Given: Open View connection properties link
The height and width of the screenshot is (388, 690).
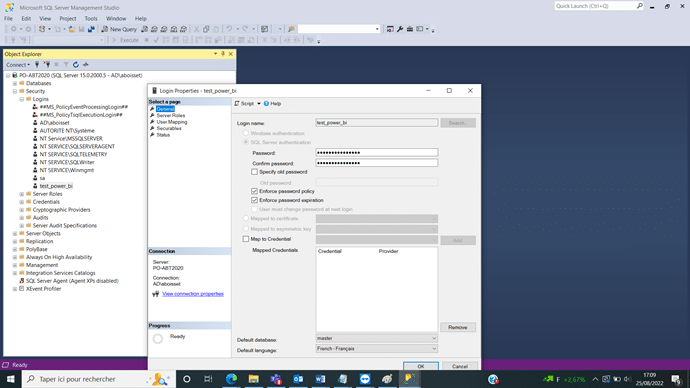Looking at the screenshot, I should [193, 294].
